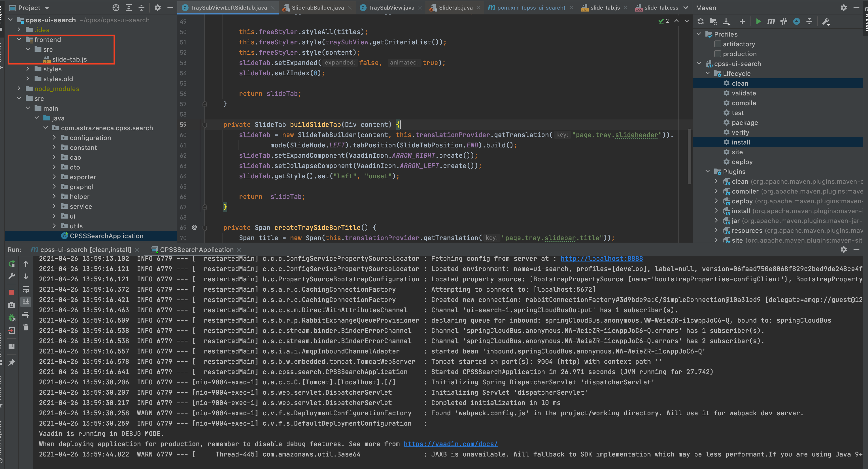Run the Maven build with the green play icon
Screen dimensions: 868x469
click(x=758, y=22)
